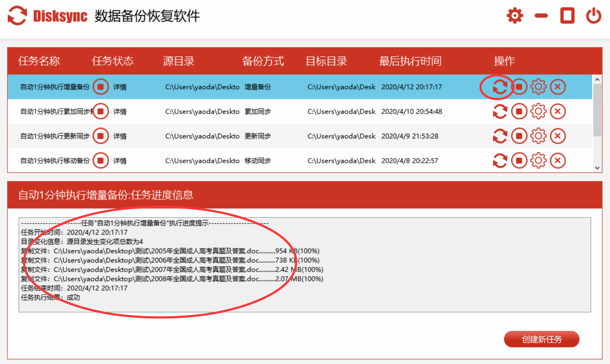Click the task list scroll down arrow
Viewport: 610px width, 364px height.
[597, 168]
